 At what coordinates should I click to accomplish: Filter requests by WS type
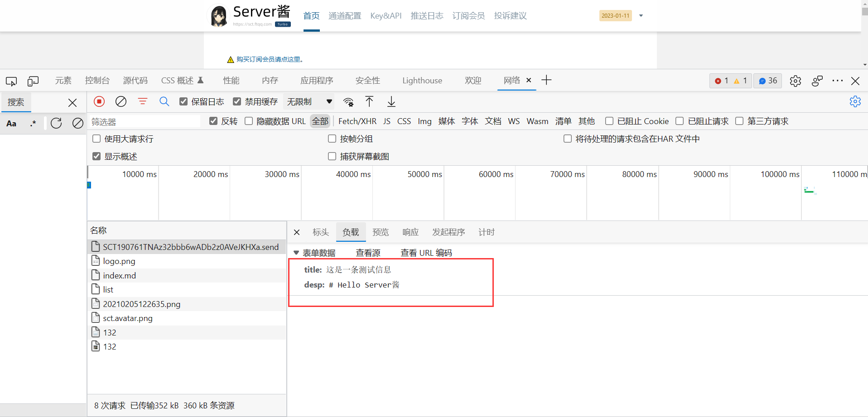click(514, 121)
